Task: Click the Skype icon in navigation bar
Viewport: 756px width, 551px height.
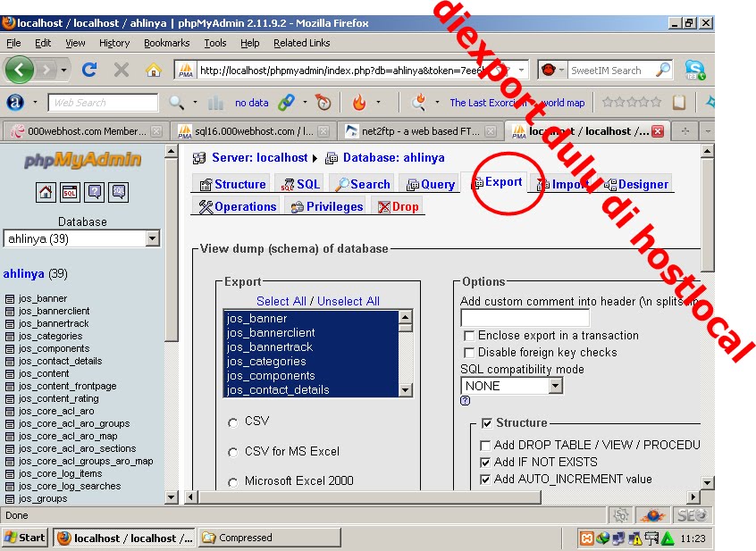Action: click(694, 71)
